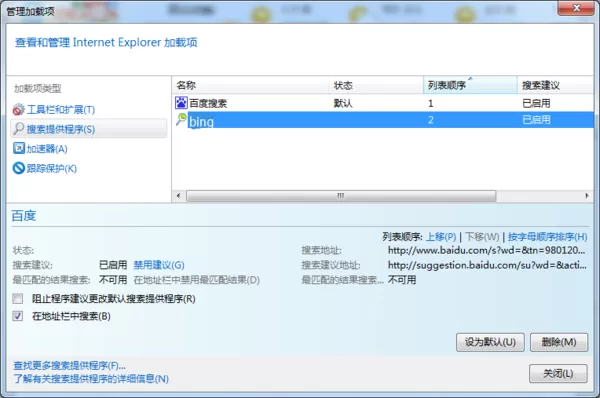This screenshot has width=600, height=398.
Task: Click the horizontal scrollbar thumb in list
Action: tap(341, 196)
